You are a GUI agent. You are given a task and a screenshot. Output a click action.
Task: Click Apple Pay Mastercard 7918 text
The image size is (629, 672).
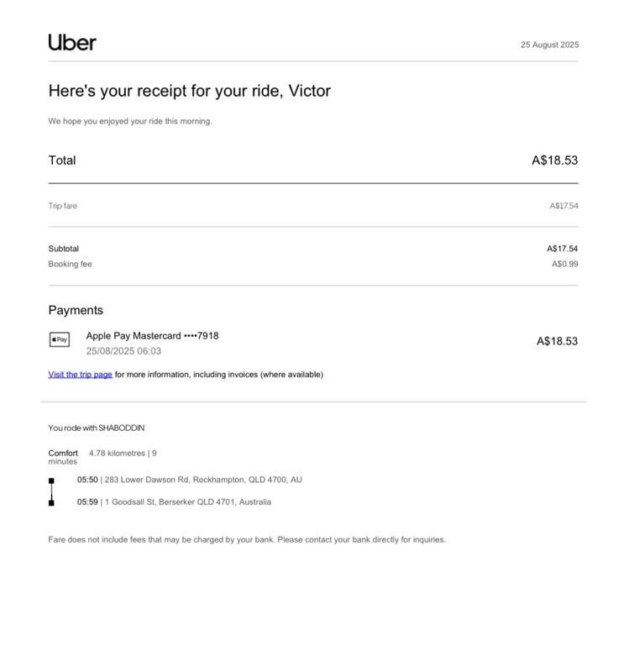(x=153, y=335)
